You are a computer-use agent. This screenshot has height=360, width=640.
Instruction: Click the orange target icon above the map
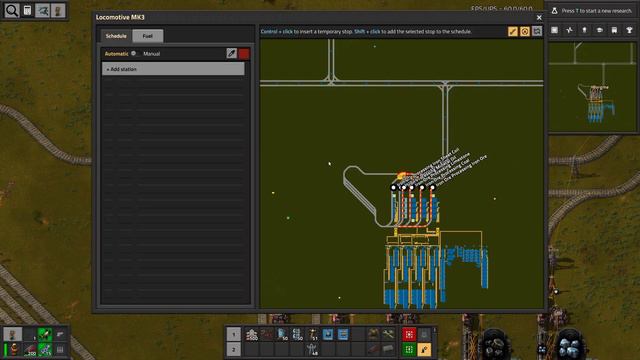(x=525, y=31)
